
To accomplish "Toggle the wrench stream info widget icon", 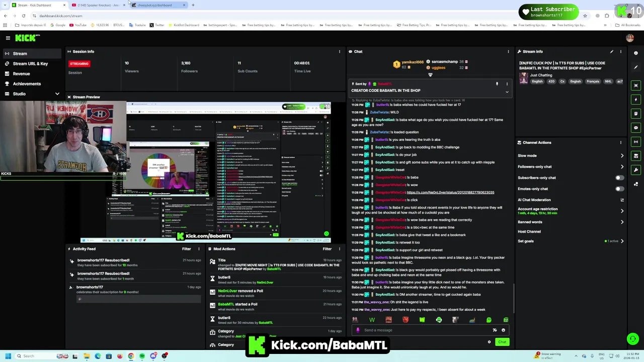I will coord(636,170).
